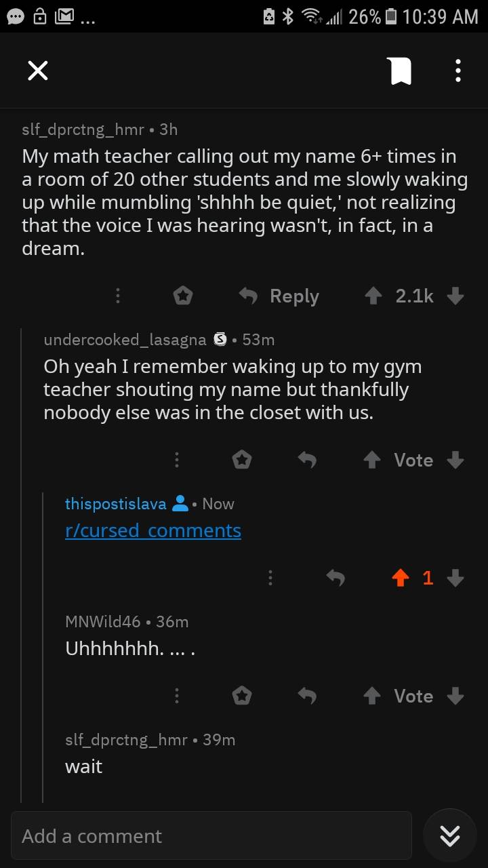The image size is (488, 868).
Task: Click the reply arrow on thispostislava's comment
Action: coord(335,577)
